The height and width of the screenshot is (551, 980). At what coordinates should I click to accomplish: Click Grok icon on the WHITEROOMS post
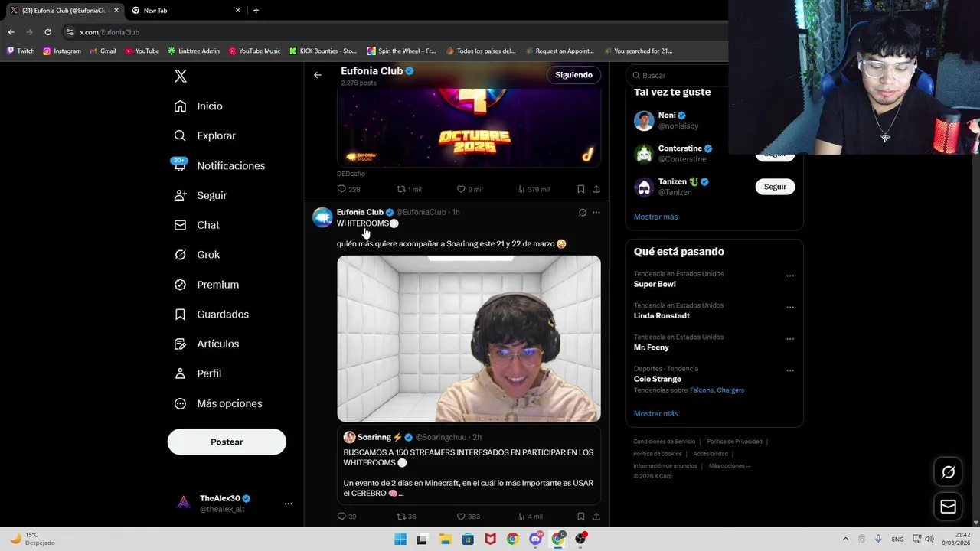click(583, 212)
